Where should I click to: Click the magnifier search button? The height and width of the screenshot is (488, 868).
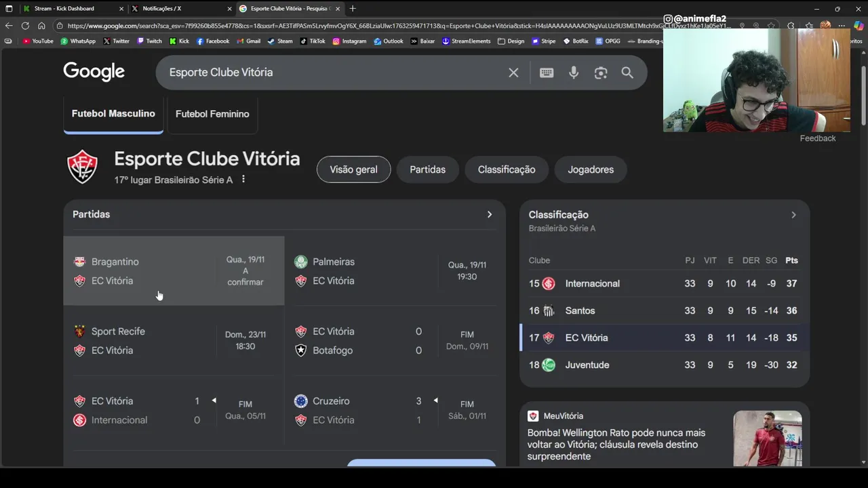627,73
